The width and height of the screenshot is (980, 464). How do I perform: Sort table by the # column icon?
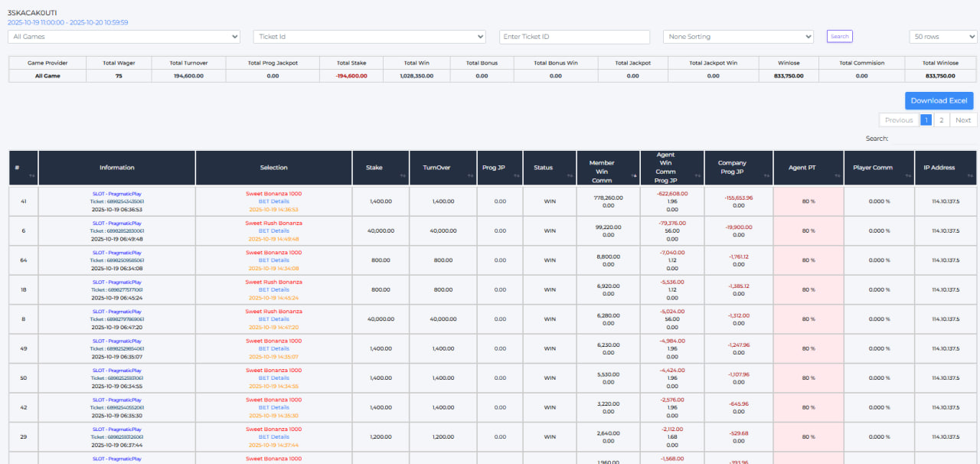pos(31,176)
